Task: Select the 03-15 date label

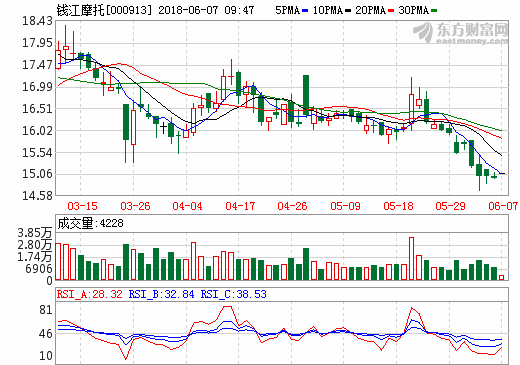Action: click(x=82, y=206)
